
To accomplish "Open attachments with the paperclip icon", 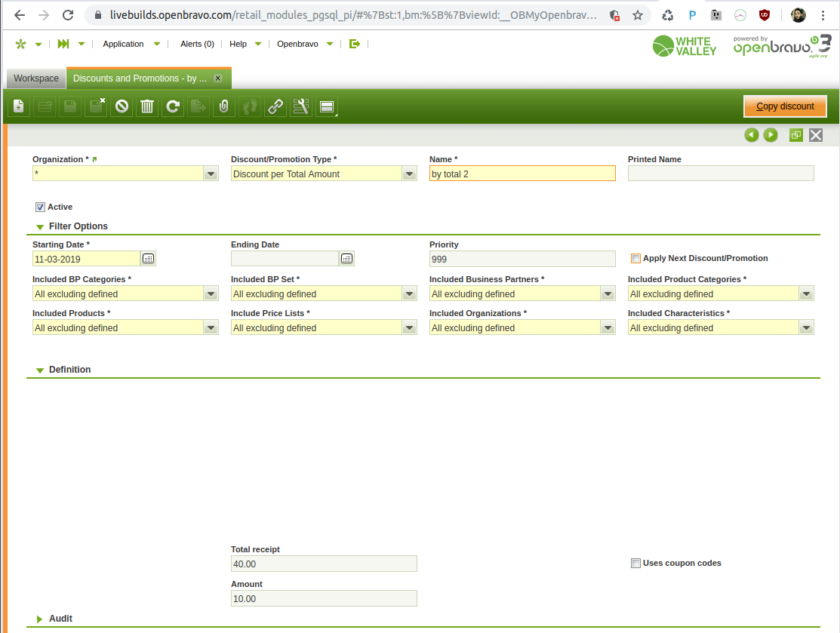I will (223, 107).
